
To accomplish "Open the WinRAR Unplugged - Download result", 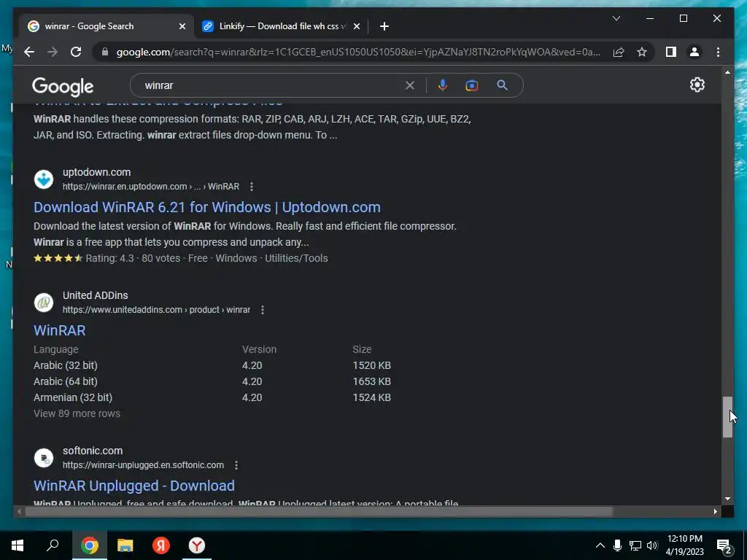I will click(134, 486).
